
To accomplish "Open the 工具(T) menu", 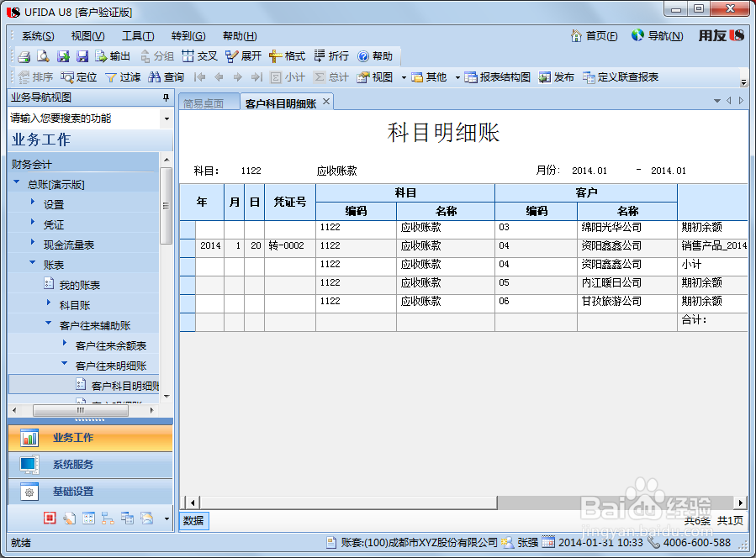I will 138,36.
